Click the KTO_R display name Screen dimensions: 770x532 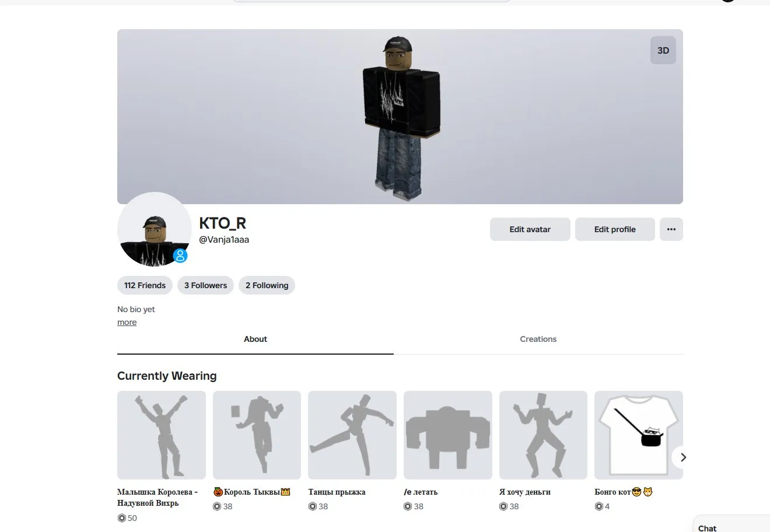(223, 223)
